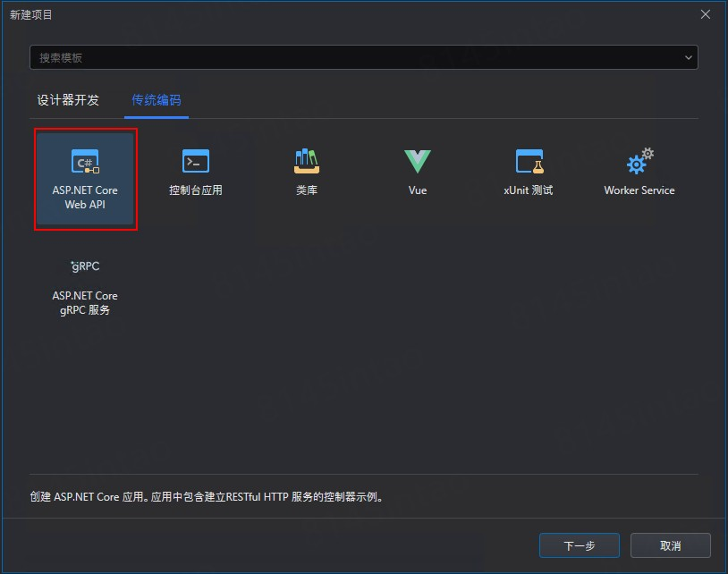Select the Worker Service gear icon
The image size is (728, 574).
(x=639, y=161)
